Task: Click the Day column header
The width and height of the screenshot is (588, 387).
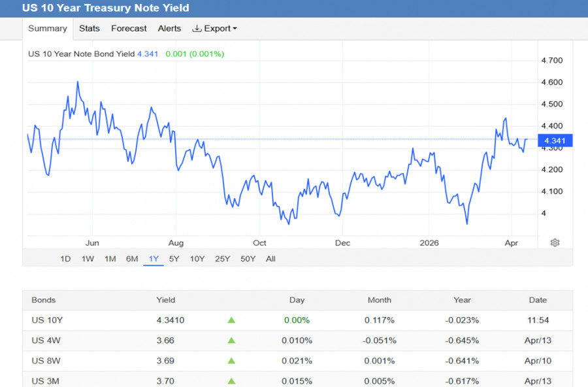Action: [297, 300]
